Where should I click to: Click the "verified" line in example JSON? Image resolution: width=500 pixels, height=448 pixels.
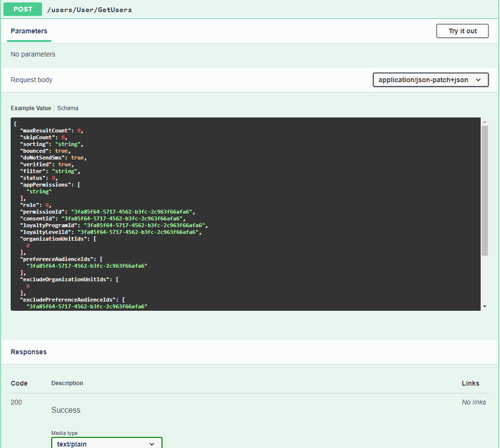click(x=47, y=164)
